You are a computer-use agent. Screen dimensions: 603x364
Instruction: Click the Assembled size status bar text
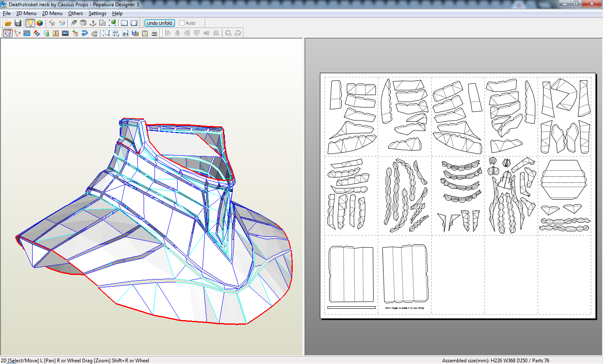[496, 360]
